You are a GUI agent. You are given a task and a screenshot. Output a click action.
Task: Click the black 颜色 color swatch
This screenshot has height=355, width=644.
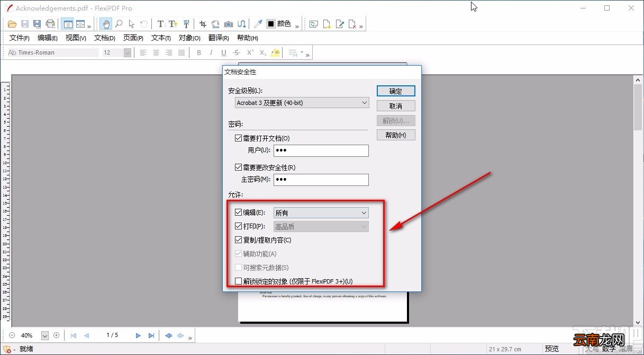click(270, 24)
